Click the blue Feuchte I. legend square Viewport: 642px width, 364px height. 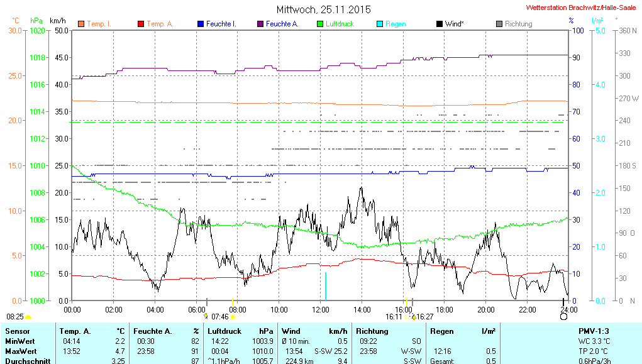pyautogui.click(x=201, y=24)
